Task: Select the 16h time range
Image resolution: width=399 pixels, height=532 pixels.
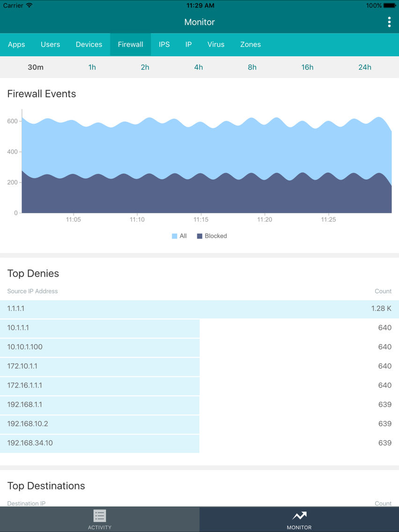Action: [307, 67]
